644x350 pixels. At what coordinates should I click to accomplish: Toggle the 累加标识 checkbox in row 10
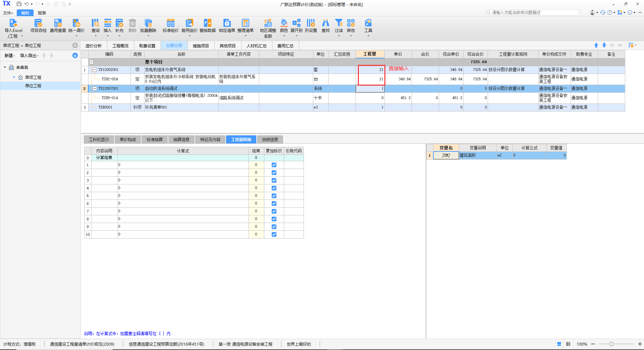point(274,234)
